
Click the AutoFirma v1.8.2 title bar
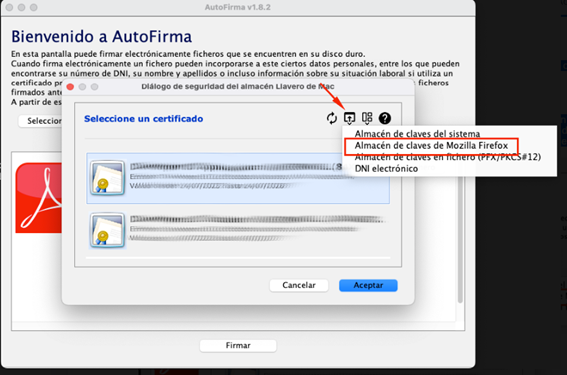(238, 7)
